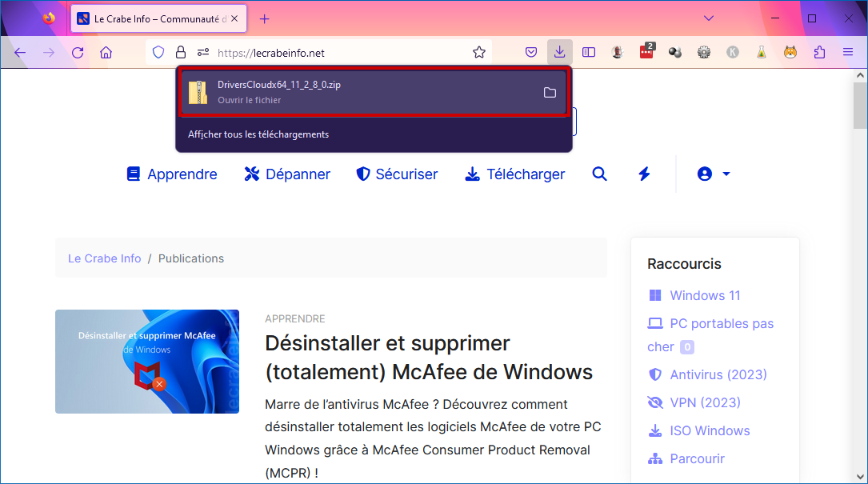Open the flask extension icon
This screenshot has width=868, height=484.
pyautogui.click(x=762, y=53)
